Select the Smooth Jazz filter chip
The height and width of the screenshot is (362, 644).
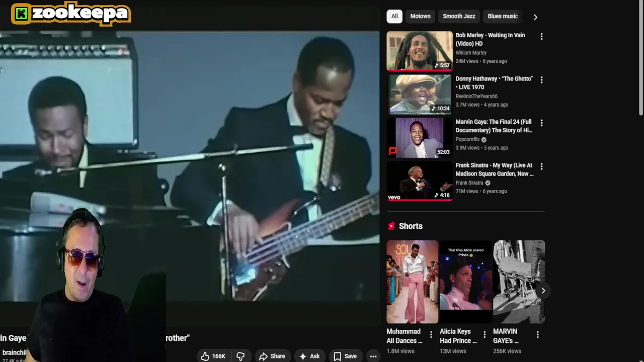tap(459, 16)
